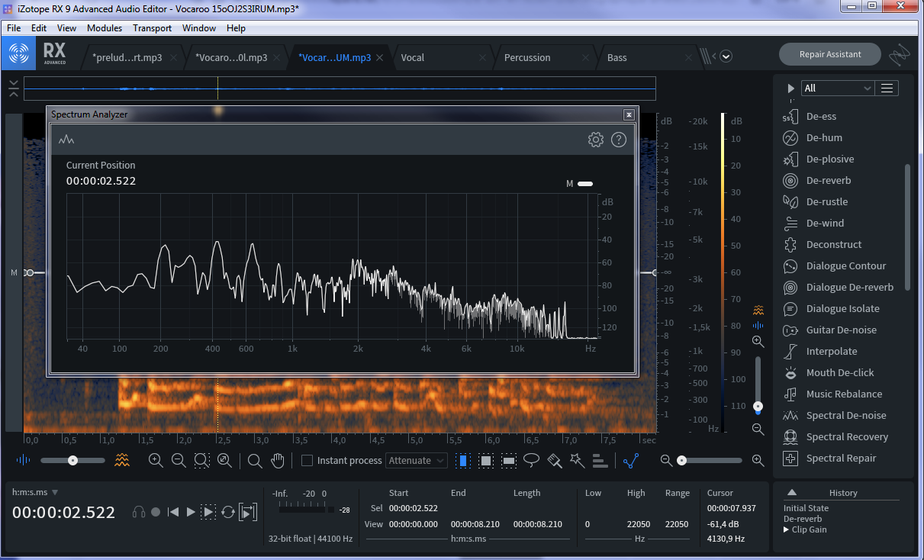
Task: Zoom to selection in the toolbar
Action: (201, 460)
